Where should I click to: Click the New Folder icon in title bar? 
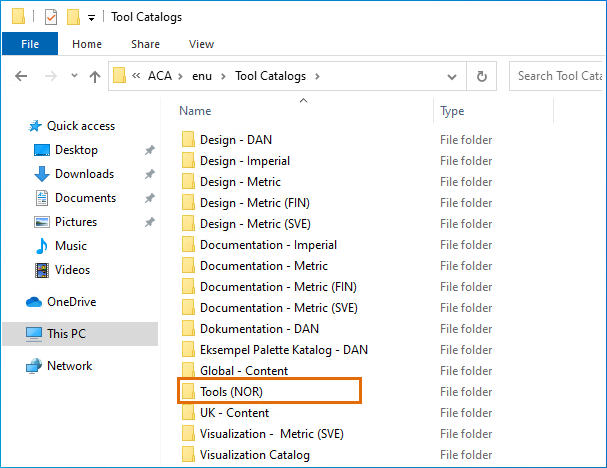pos(73,16)
